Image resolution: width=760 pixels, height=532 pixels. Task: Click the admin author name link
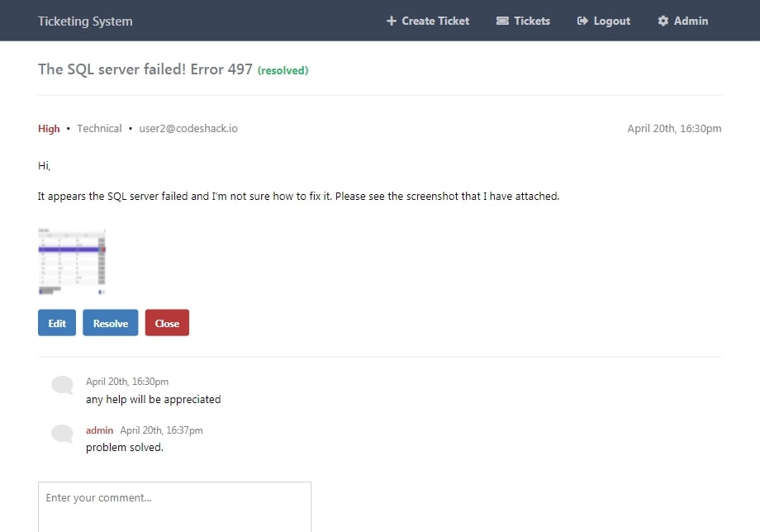pos(99,430)
